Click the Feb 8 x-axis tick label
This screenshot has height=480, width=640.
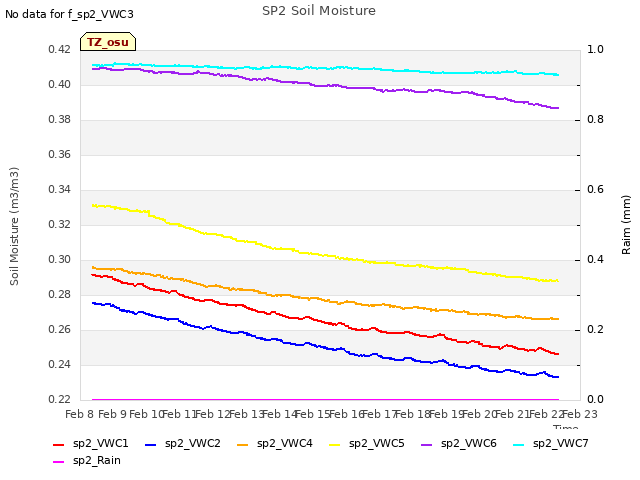tap(80, 414)
